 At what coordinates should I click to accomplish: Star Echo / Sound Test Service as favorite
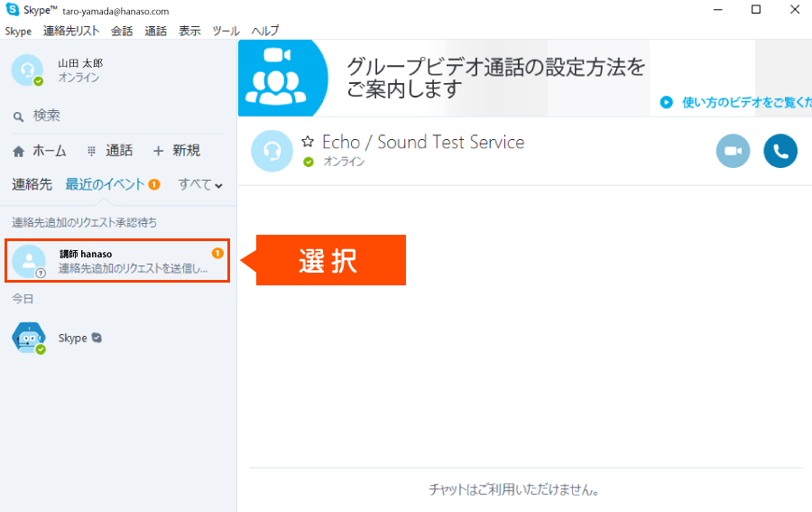tap(308, 141)
